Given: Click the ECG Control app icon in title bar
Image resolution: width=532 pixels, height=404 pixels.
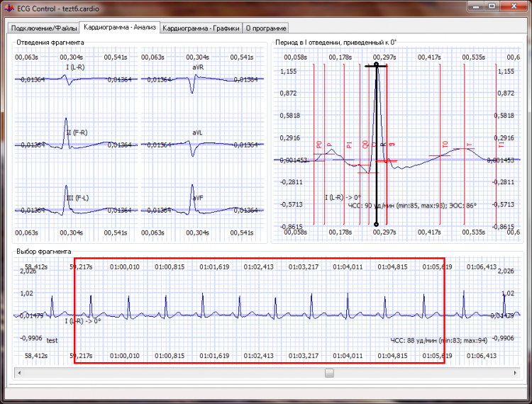Looking at the screenshot, I should pyautogui.click(x=9, y=8).
